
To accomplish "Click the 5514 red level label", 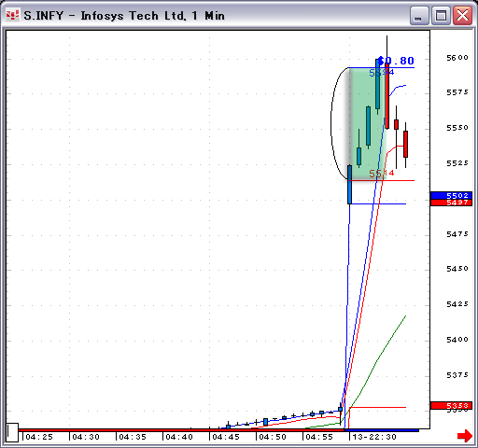I will (382, 174).
